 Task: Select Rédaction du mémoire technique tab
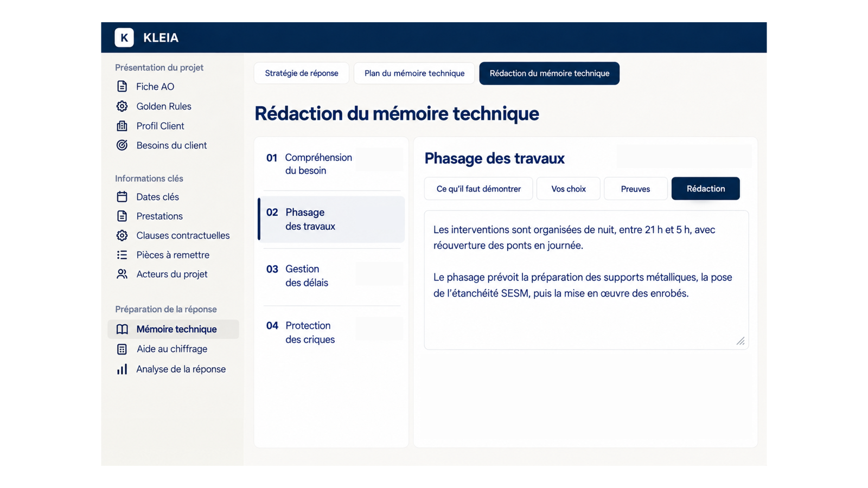549,73
